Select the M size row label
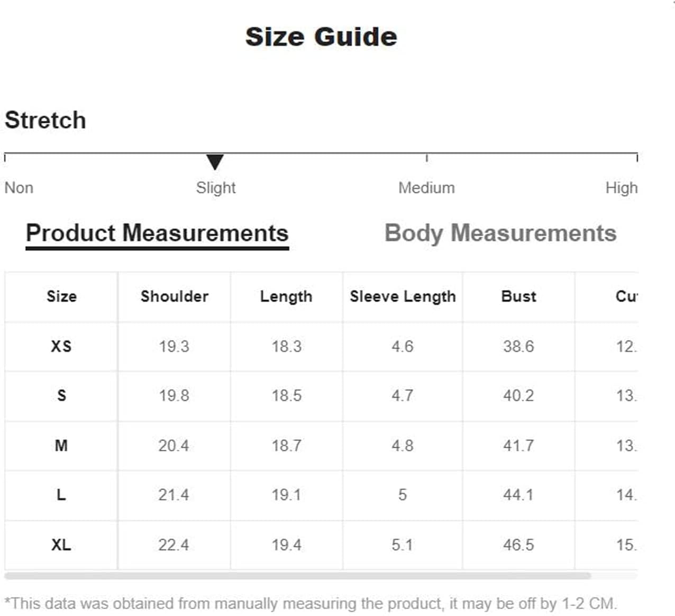 [x=61, y=445]
